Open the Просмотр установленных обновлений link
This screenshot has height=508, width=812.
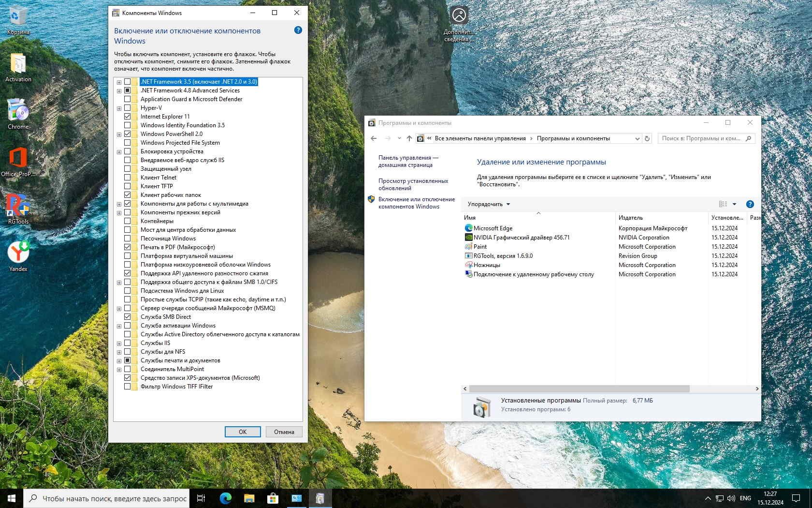413,184
